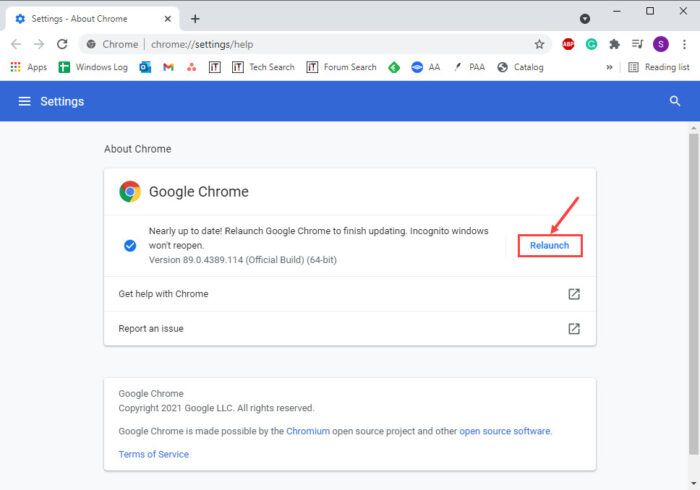
Task: Open the purple S profile avatar
Action: (x=661, y=44)
